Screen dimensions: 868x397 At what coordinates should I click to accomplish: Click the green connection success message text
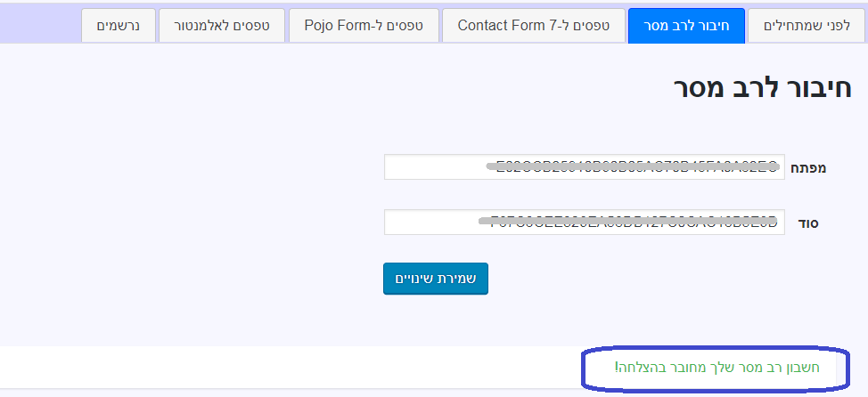click(x=717, y=367)
